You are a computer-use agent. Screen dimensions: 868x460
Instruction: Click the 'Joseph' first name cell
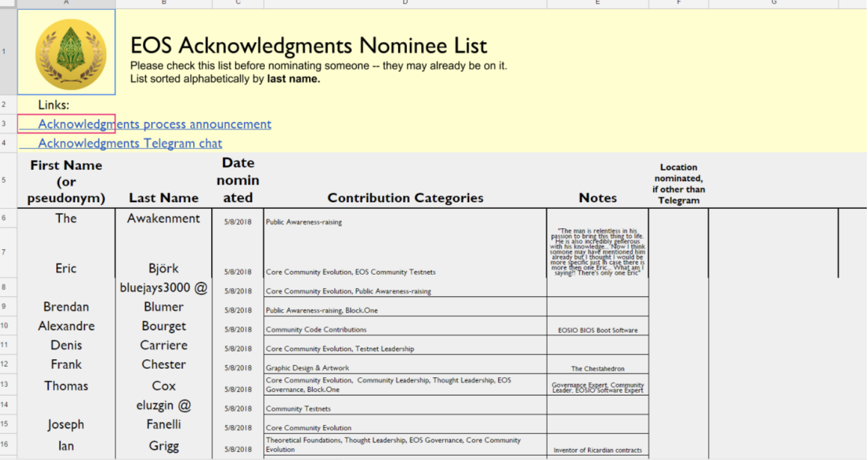(66, 424)
